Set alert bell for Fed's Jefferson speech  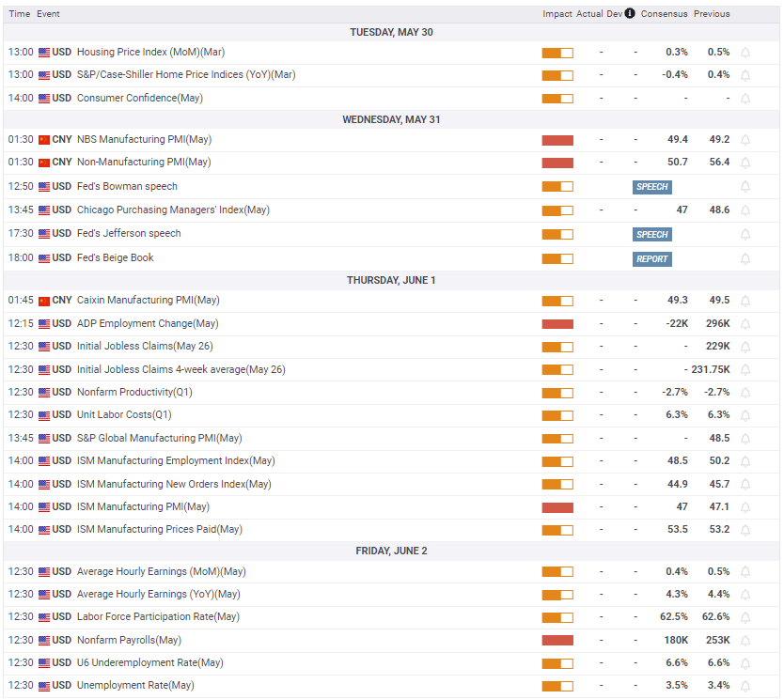745,234
